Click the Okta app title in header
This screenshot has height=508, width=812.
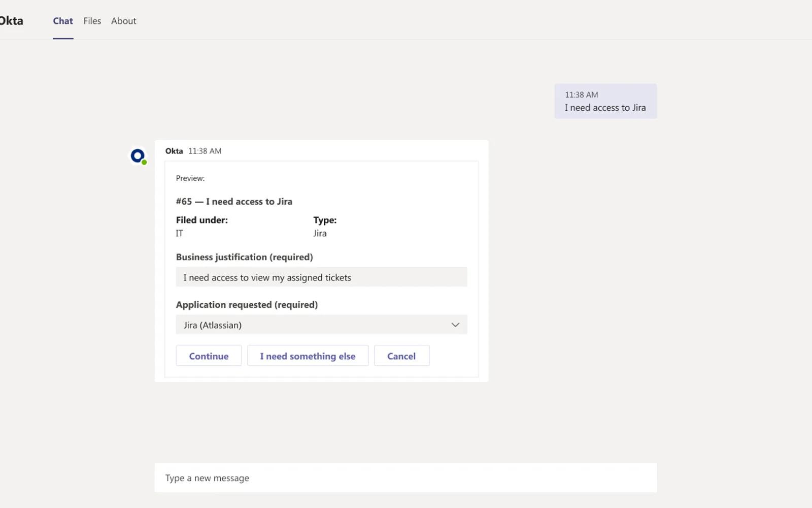pyautogui.click(x=11, y=21)
